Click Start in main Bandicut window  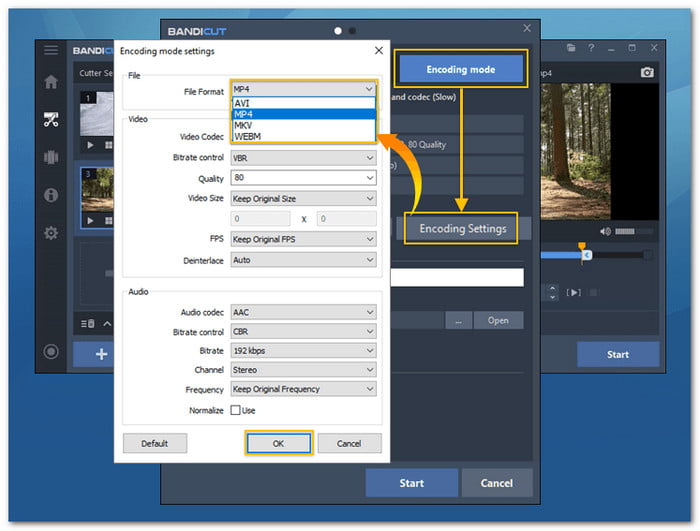click(618, 355)
